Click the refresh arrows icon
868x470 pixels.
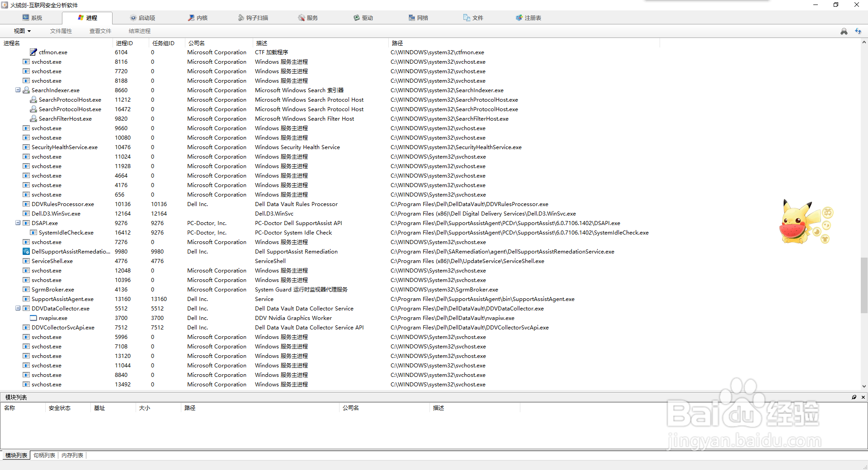(858, 31)
